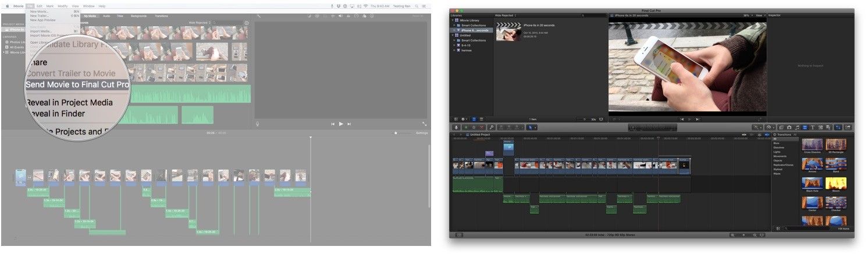Image resolution: width=868 pixels, height=257 pixels.
Task: Click the iMovie fullscreen arrows icon
Action: [x=424, y=124]
